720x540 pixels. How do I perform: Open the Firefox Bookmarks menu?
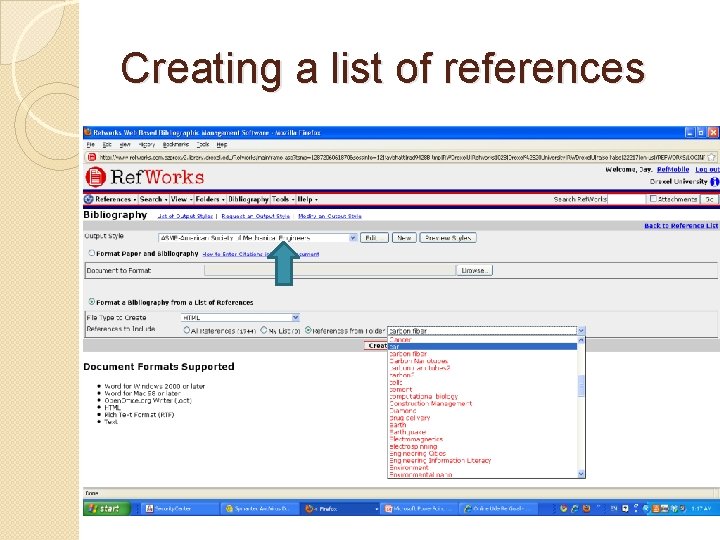tap(176, 145)
